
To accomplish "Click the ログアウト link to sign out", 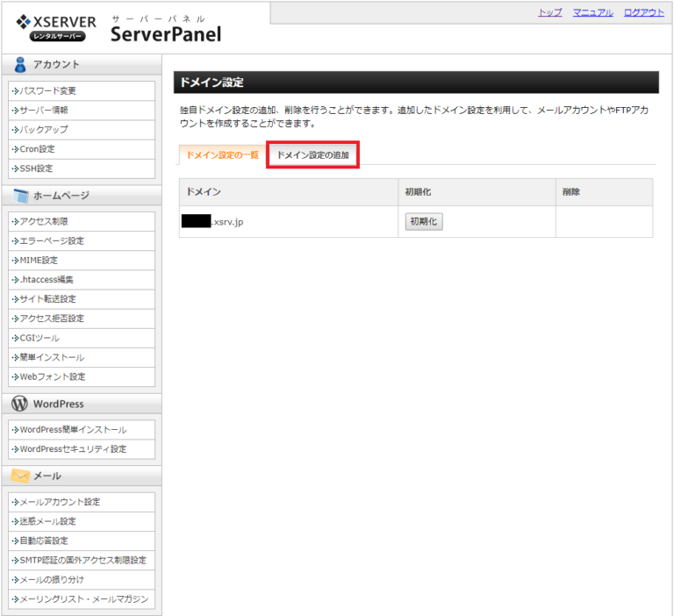I will pos(643,12).
